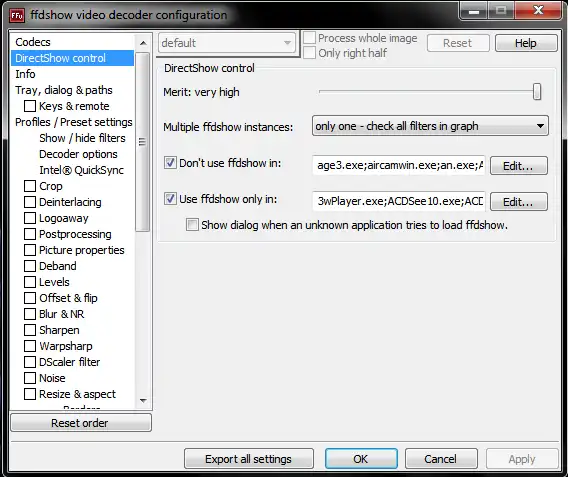This screenshot has width=568, height=477.
Task: Open Help
Action: tap(526, 43)
